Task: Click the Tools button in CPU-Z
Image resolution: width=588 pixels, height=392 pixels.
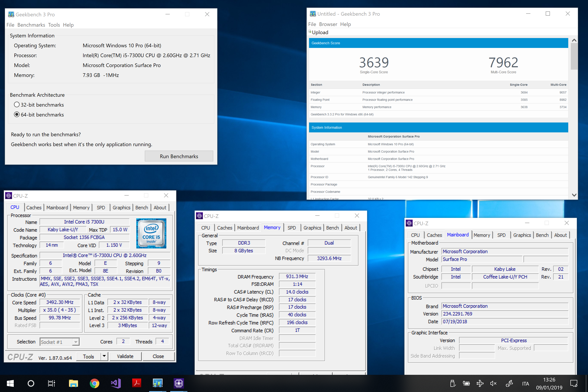Action: coord(89,356)
